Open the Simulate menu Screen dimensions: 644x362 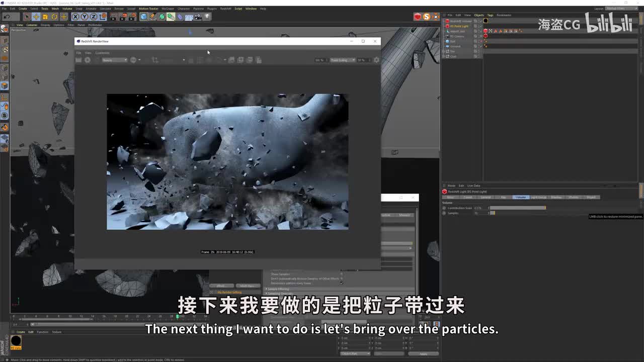(x=105, y=9)
